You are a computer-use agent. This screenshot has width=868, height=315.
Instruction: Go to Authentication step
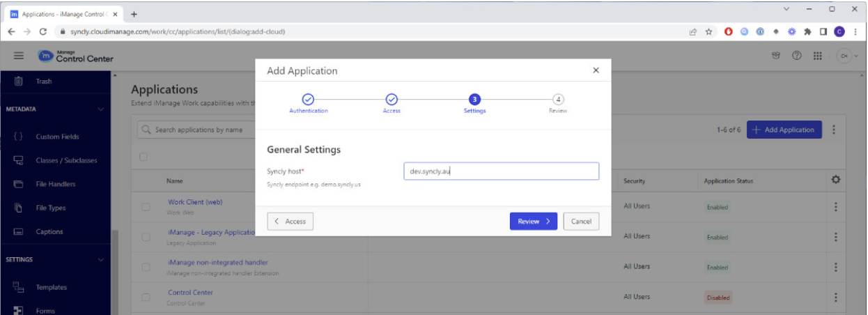(308, 103)
